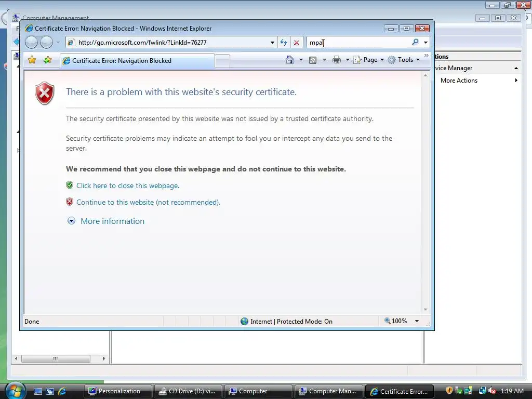Open Favorites Center star icon

coord(32,60)
